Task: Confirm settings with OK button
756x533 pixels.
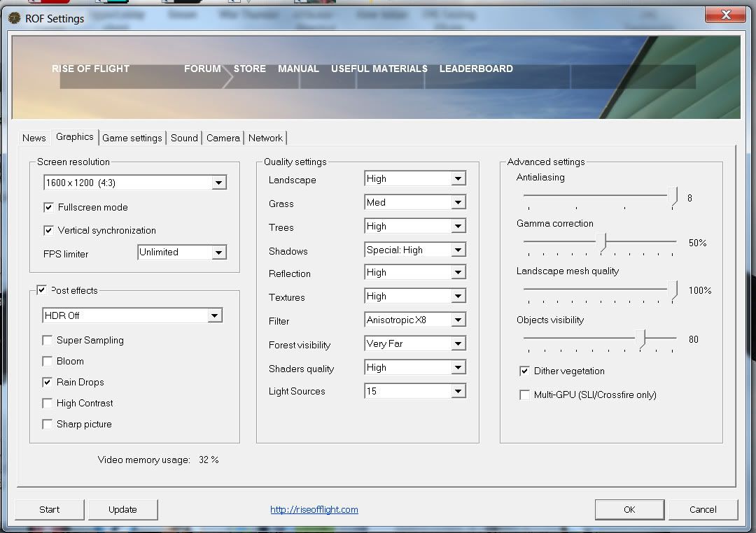Action: click(629, 509)
